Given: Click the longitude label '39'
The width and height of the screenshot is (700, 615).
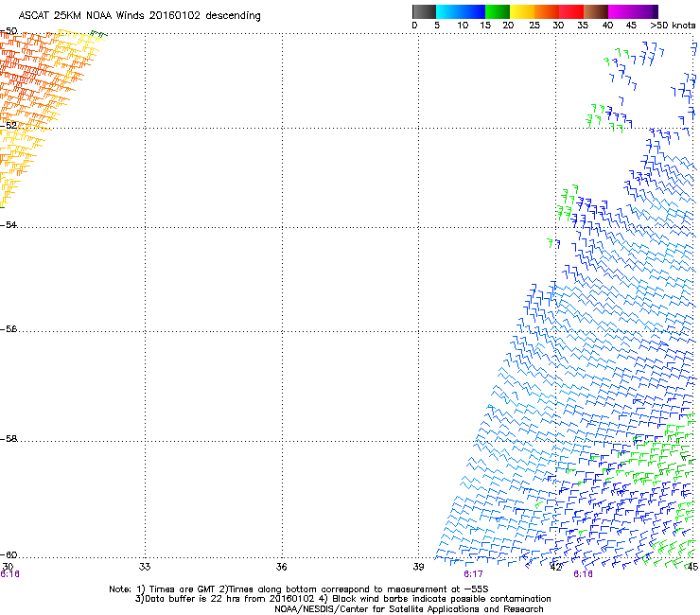Looking at the screenshot, I should 418,567.
